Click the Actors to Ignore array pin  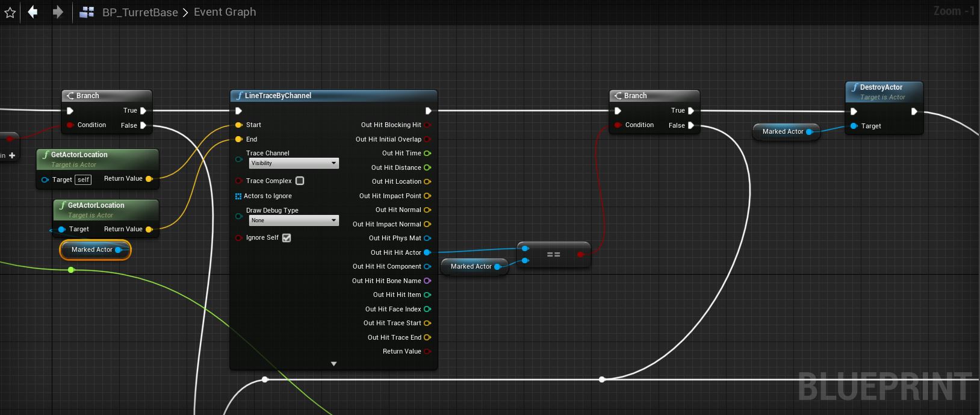click(238, 196)
